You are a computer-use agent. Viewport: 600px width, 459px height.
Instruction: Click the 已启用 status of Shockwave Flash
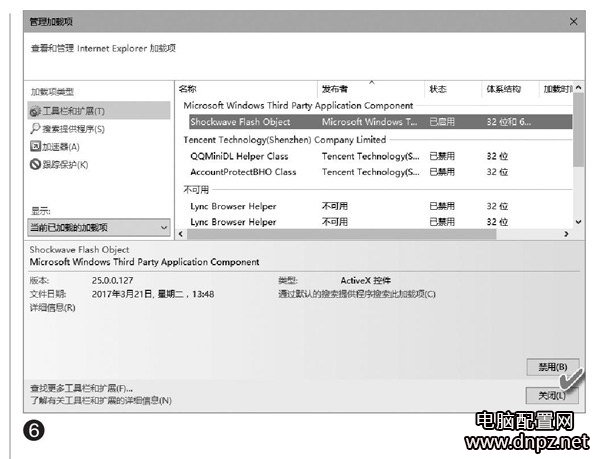[442, 122]
